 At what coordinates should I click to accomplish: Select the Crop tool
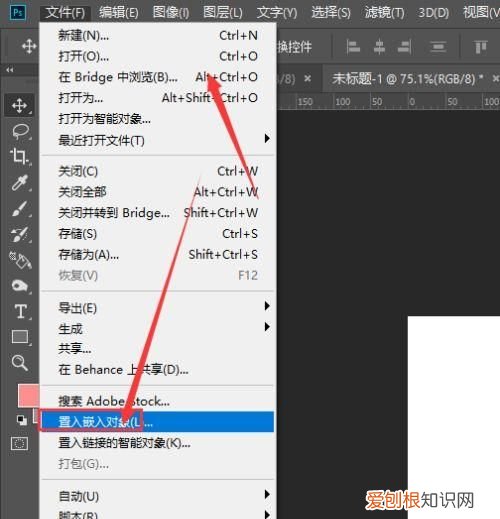(x=20, y=156)
